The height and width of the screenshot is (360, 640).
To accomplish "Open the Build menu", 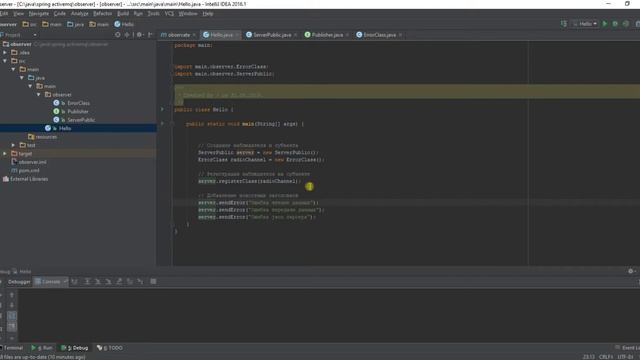I will pyautogui.click(x=123, y=13).
